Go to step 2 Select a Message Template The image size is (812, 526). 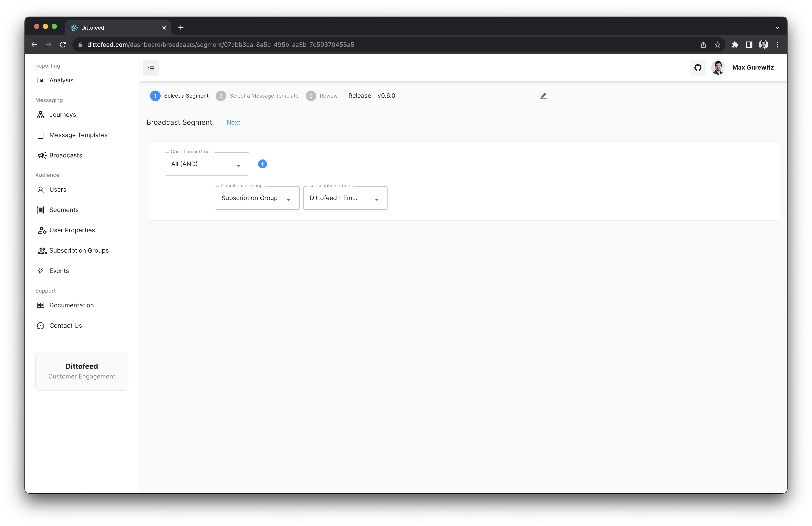pyautogui.click(x=257, y=96)
